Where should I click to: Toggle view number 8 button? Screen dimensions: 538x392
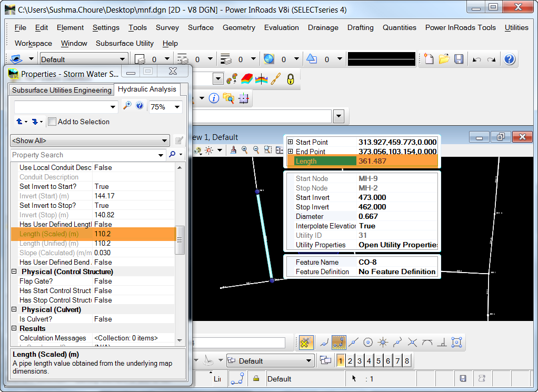coord(407,361)
